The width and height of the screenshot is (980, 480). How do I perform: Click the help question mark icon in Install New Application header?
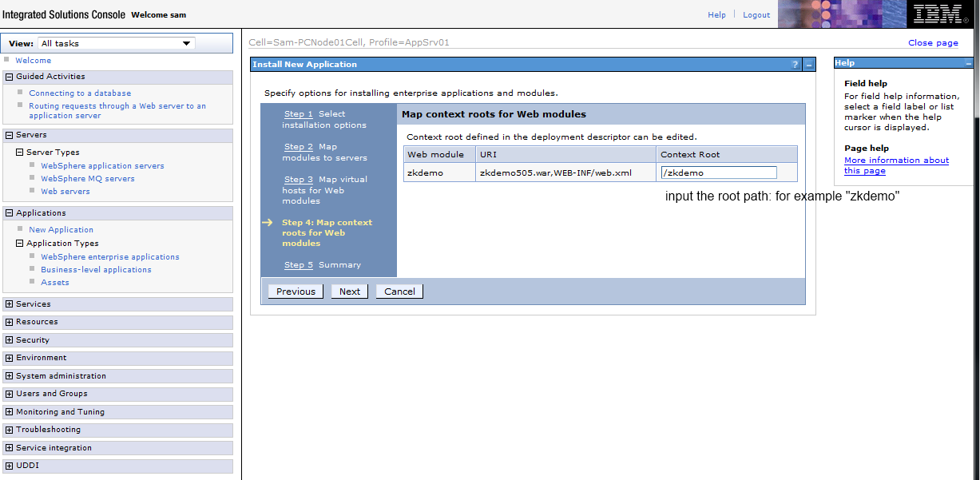(795, 65)
